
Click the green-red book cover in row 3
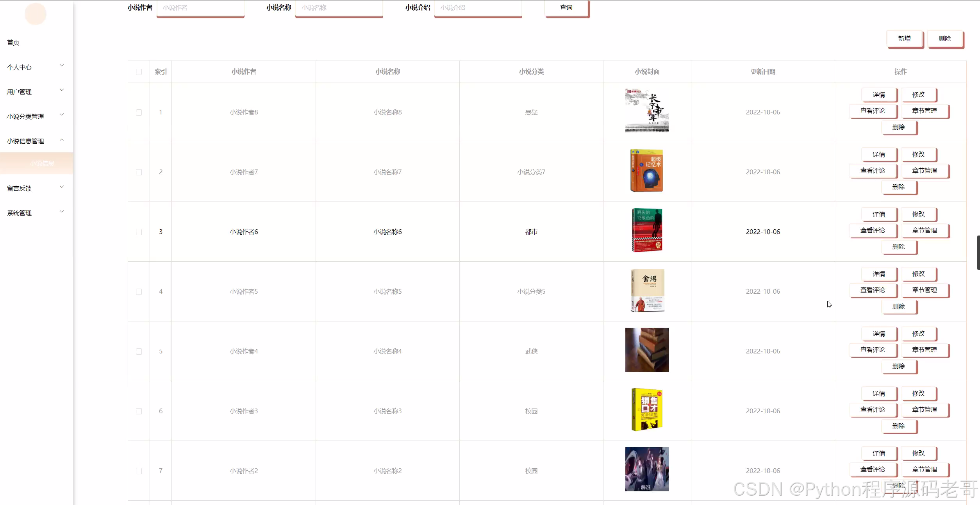pyautogui.click(x=647, y=230)
